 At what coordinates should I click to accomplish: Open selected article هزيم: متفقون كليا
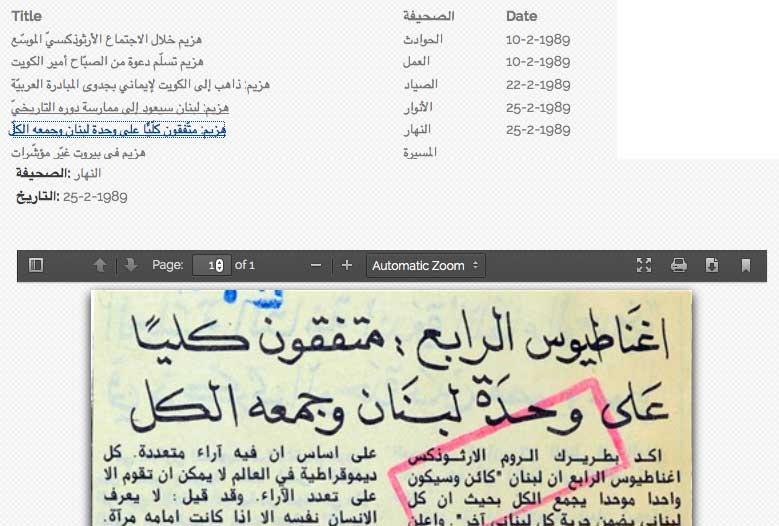[118, 130]
